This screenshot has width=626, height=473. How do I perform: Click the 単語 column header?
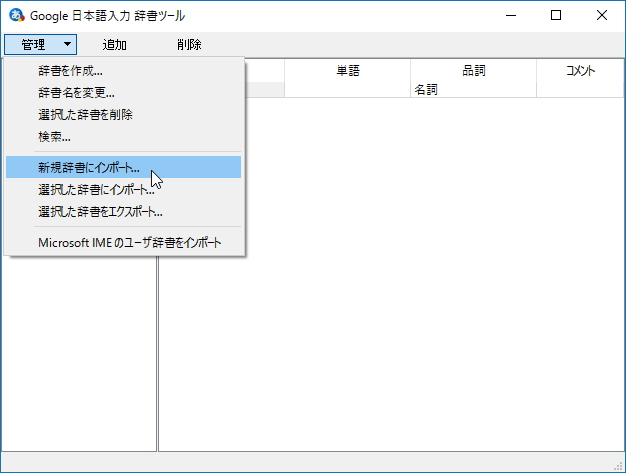tap(347, 71)
